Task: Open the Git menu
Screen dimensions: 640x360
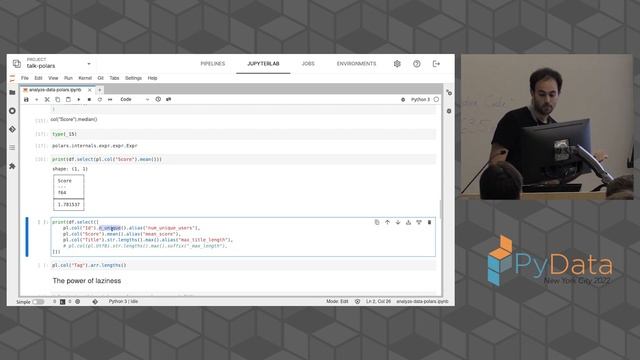Action: coord(100,78)
